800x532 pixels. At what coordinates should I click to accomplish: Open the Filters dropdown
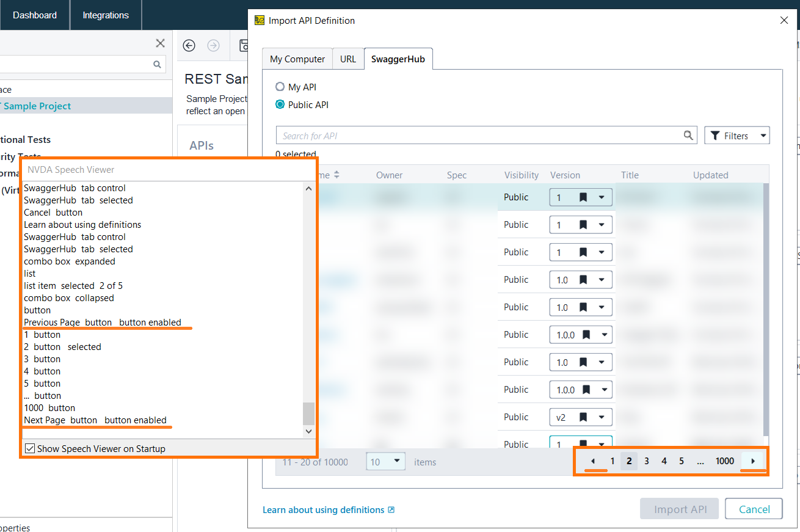(x=737, y=136)
